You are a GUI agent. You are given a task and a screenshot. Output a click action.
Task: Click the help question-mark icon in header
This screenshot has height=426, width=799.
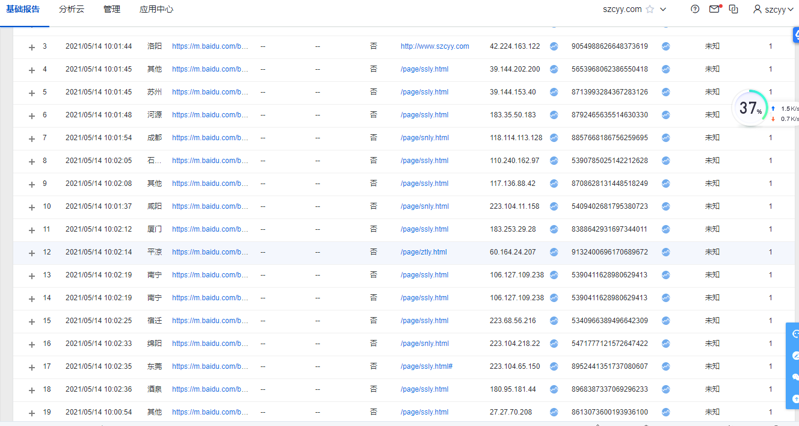coord(695,9)
